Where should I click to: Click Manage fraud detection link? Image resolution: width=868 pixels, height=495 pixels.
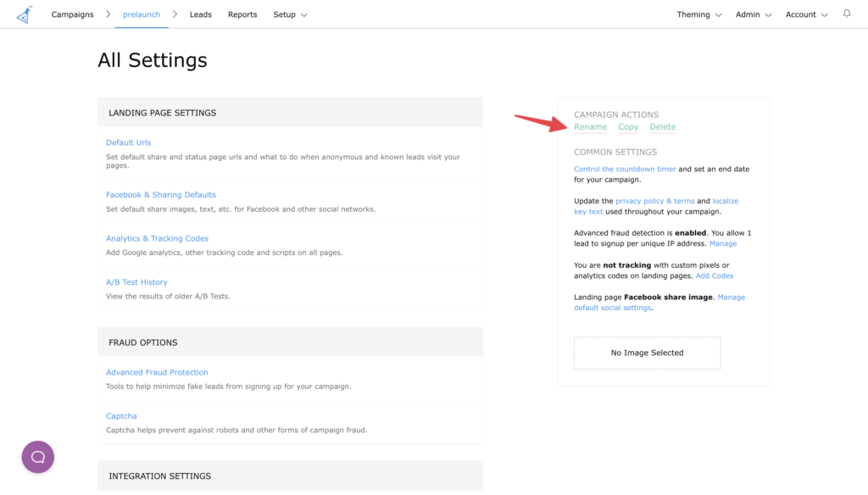(723, 243)
